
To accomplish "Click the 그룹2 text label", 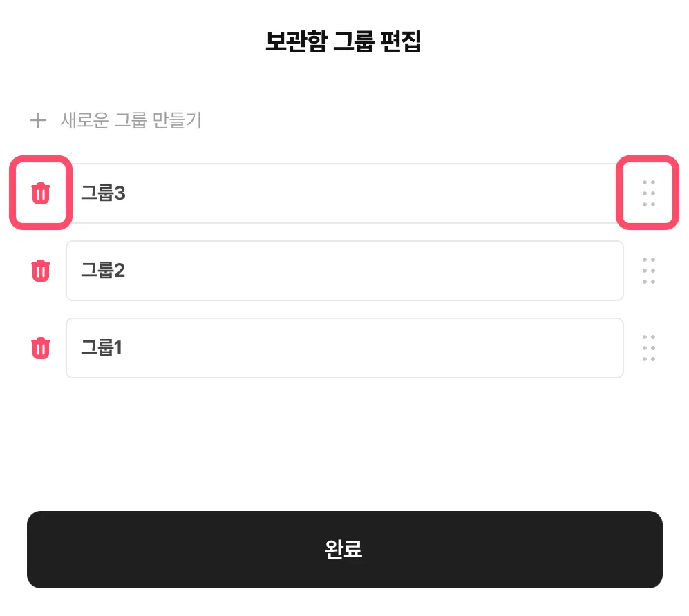I will (x=103, y=271).
